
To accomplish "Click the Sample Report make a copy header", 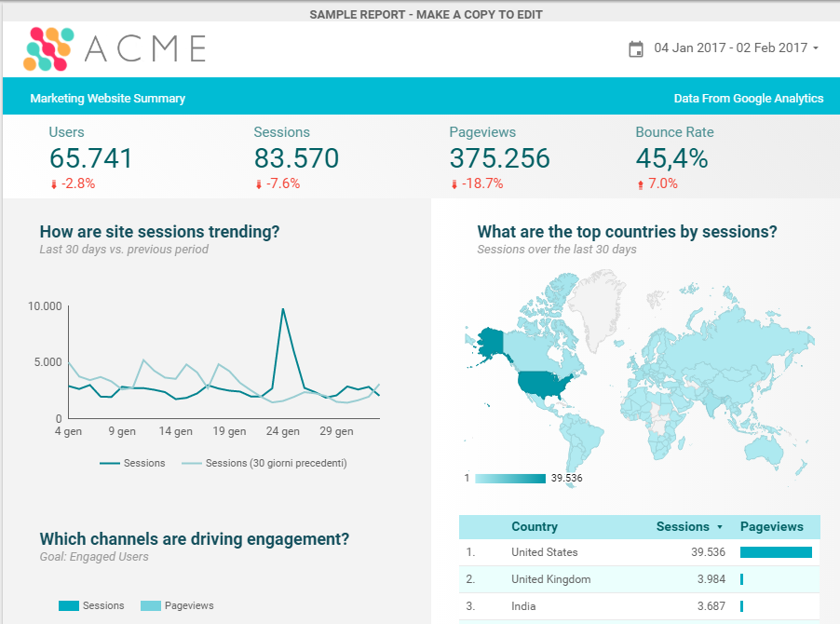I will (426, 15).
